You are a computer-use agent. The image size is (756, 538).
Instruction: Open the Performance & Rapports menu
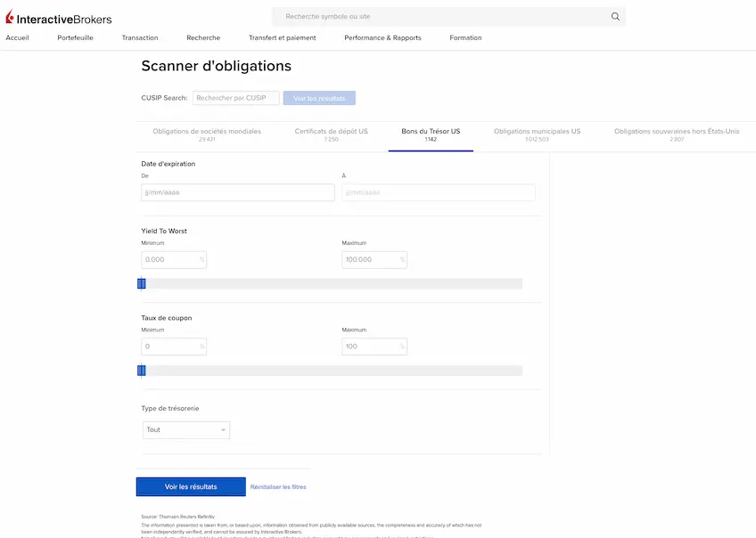382,37
